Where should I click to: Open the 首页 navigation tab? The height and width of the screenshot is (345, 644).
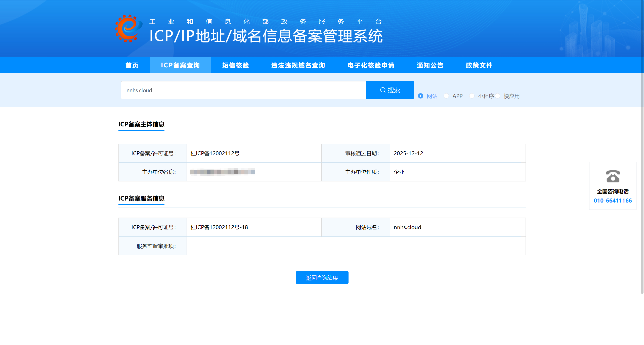click(x=132, y=65)
